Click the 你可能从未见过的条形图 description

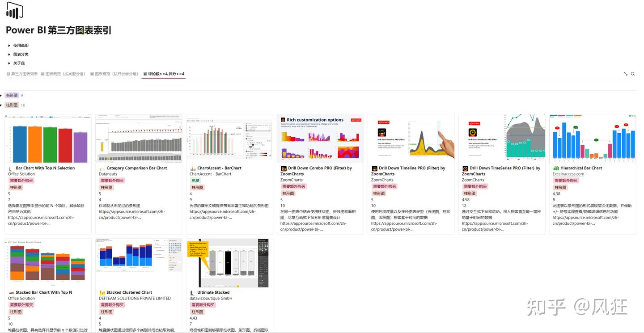(x=119, y=206)
